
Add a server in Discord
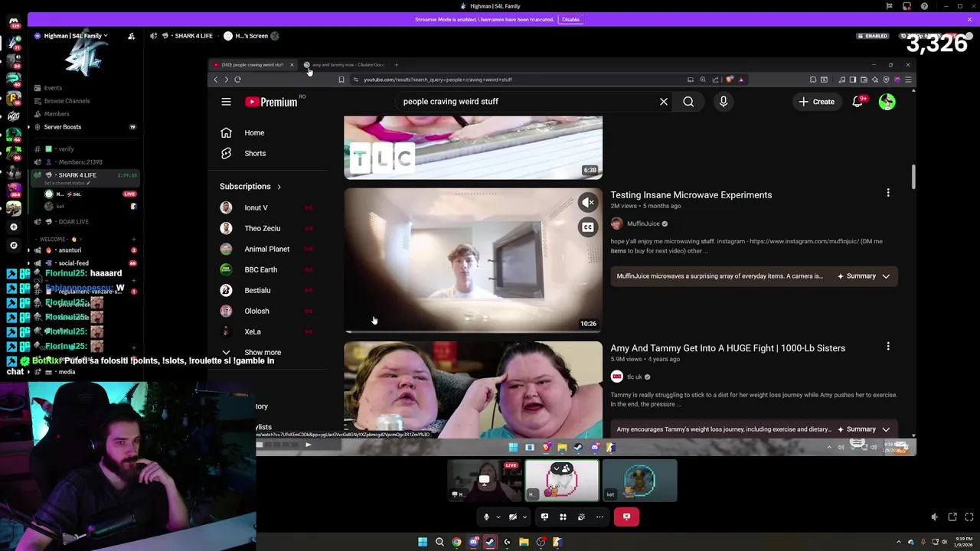click(14, 227)
